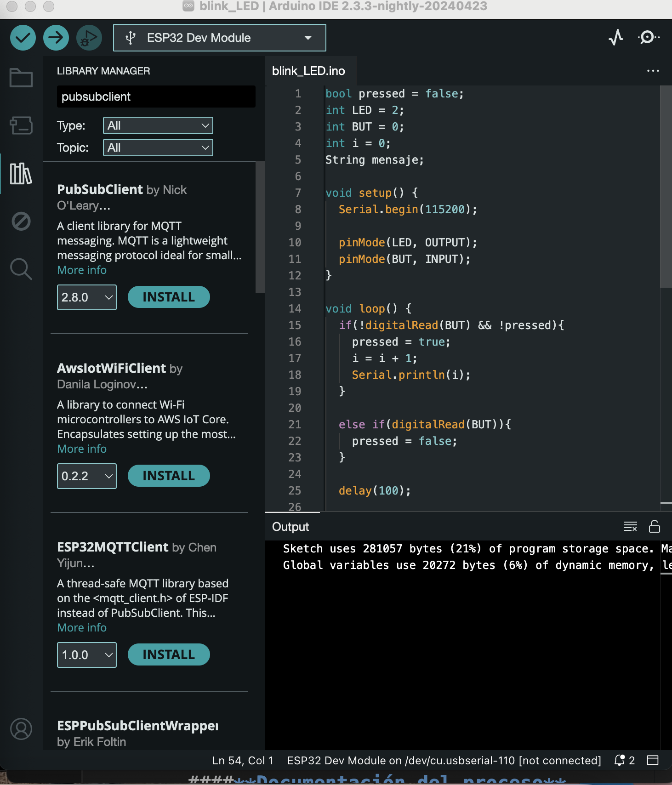Start debugging with the Debug icon

pyautogui.click(x=89, y=38)
